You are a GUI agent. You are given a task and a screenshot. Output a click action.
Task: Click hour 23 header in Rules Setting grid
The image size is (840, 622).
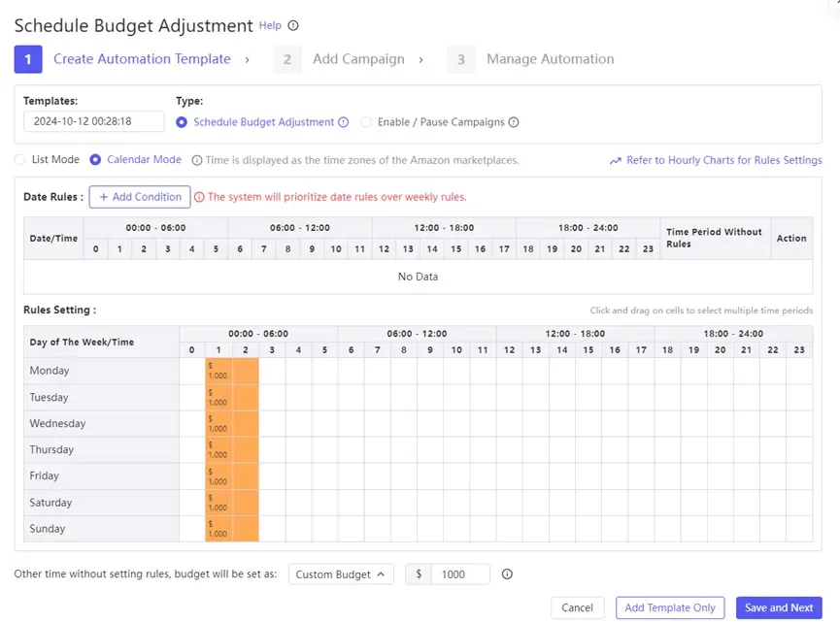(x=799, y=349)
